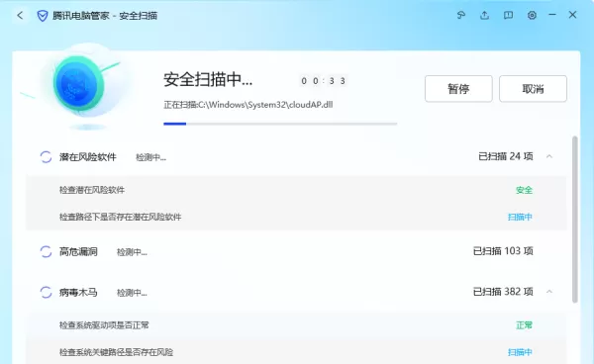Click the 腾讯电脑管家 - 安全扫描 window title

(105, 16)
